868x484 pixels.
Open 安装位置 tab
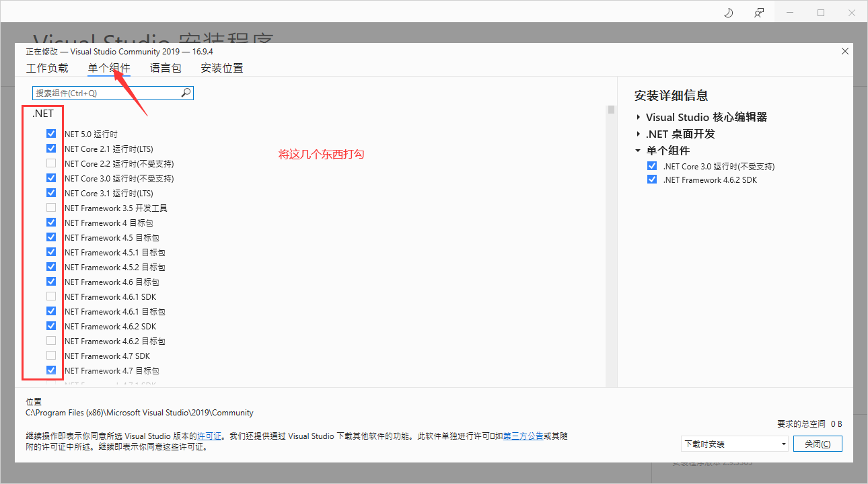tap(222, 68)
